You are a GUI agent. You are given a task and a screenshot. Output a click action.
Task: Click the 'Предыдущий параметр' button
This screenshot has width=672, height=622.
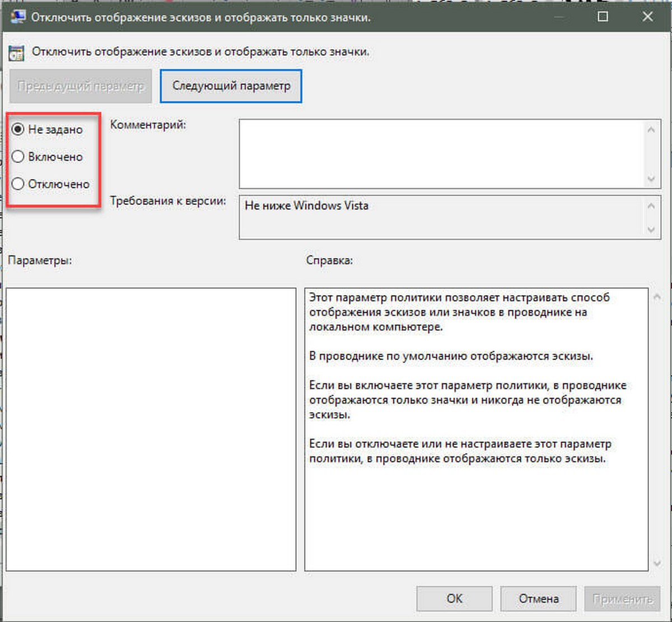(x=81, y=86)
